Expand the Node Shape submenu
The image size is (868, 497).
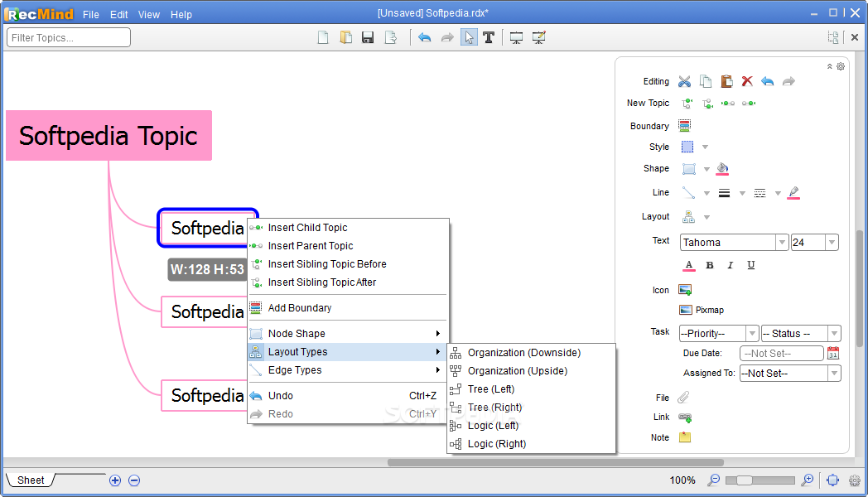click(x=348, y=333)
